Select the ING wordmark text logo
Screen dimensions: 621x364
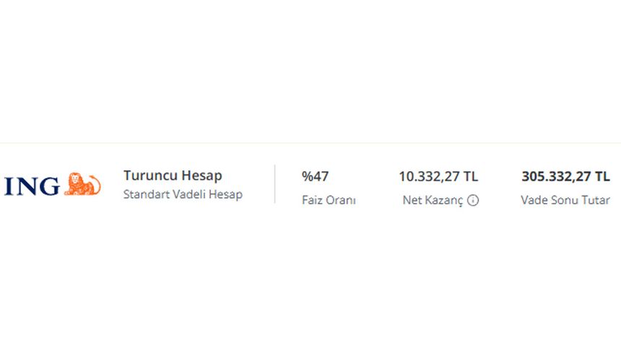click(x=32, y=186)
